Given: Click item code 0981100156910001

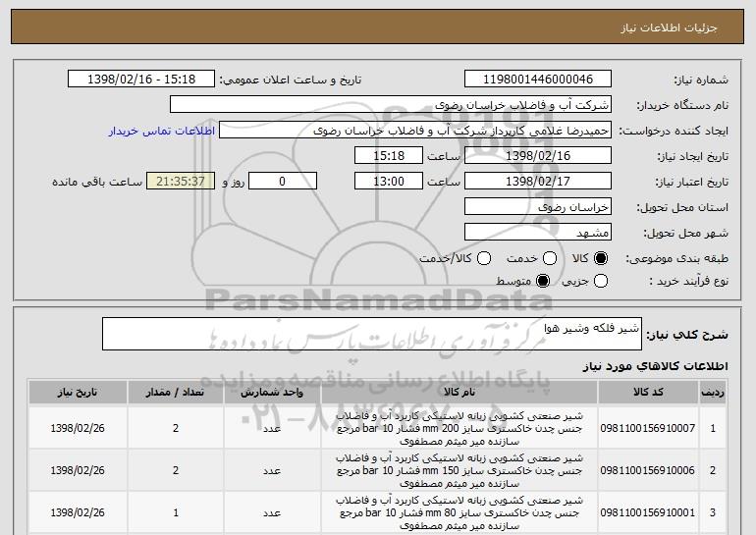Looking at the screenshot, I should (648, 512).
